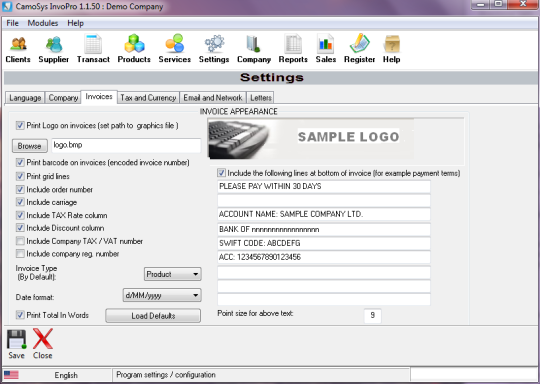The height and width of the screenshot is (384, 540).
Task: Click the Load Defaults button
Action: pyautogui.click(x=153, y=316)
